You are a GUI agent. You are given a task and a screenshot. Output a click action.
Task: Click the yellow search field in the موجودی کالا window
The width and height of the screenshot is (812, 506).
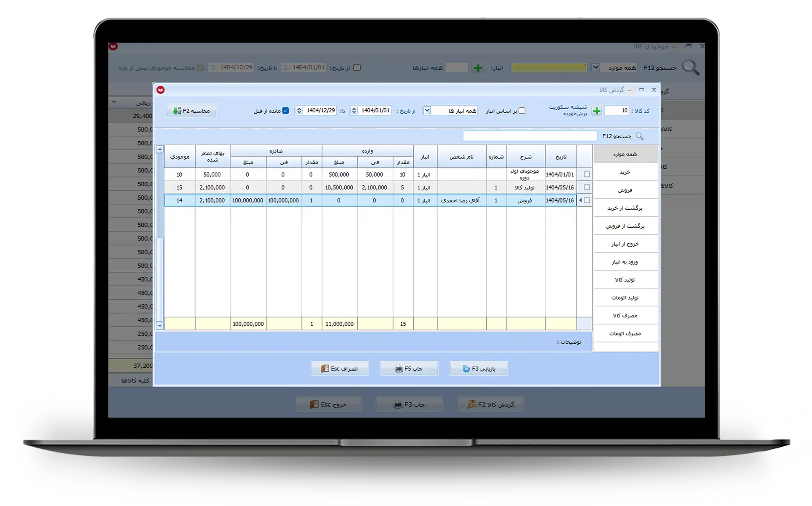549,67
